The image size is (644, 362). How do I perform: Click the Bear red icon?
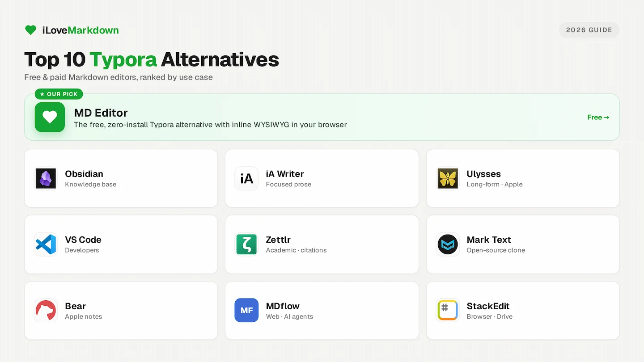[46, 311]
